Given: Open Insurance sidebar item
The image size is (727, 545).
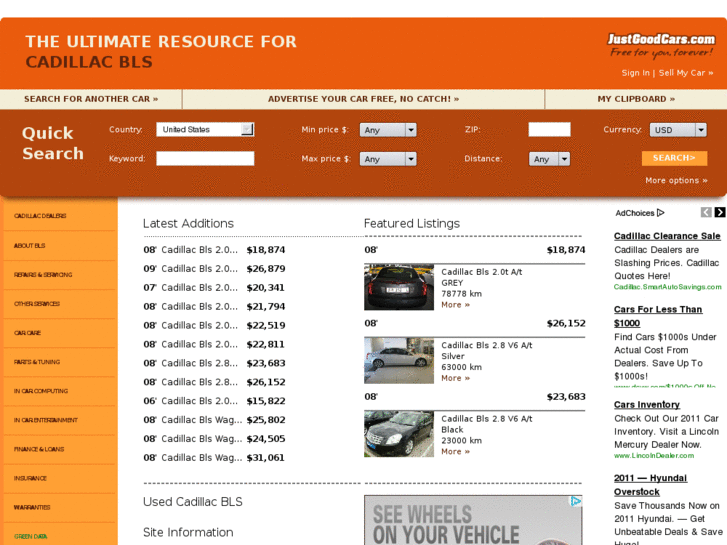Looking at the screenshot, I should click(30, 478).
